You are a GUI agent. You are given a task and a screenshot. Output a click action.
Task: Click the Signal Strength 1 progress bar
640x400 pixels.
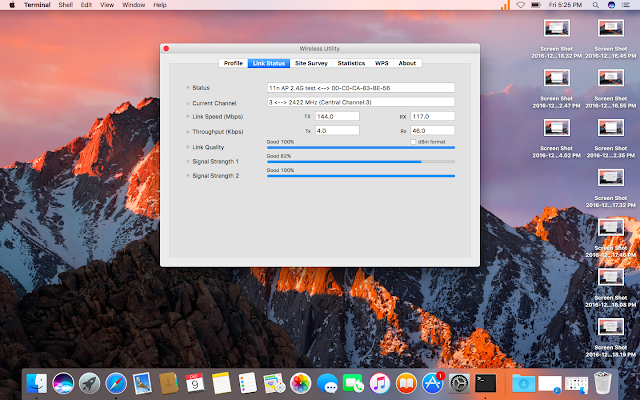click(360, 161)
